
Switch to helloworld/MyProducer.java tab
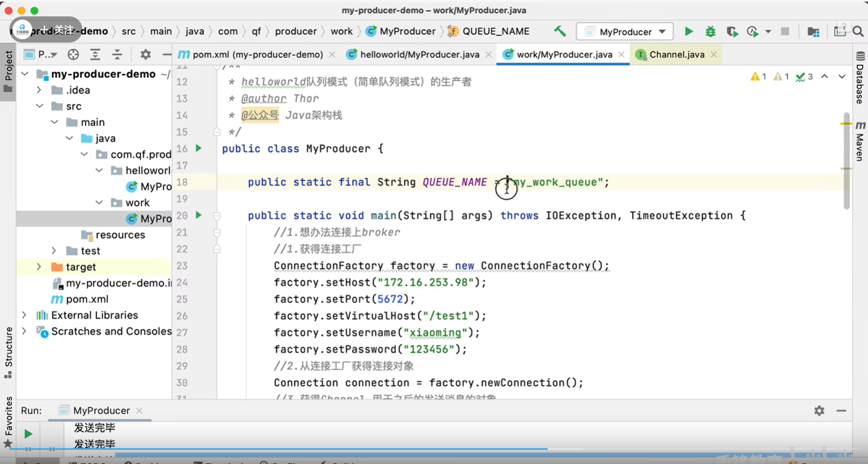coord(419,55)
